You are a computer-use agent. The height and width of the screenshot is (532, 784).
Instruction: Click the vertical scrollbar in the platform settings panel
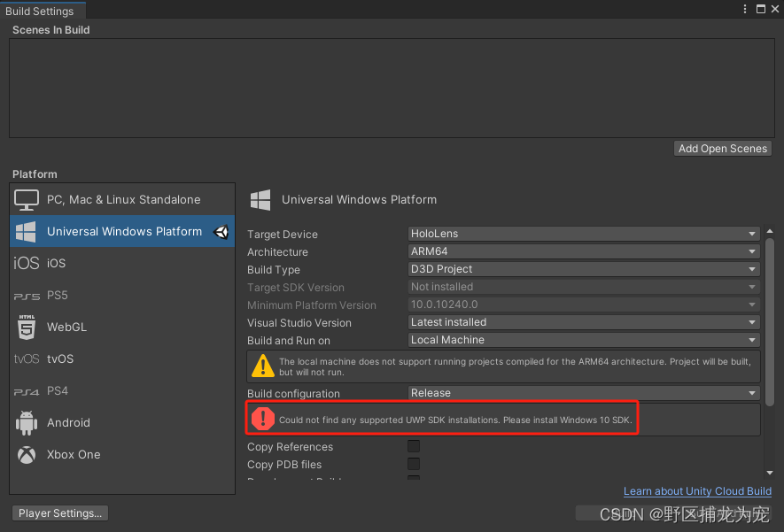pos(770,319)
